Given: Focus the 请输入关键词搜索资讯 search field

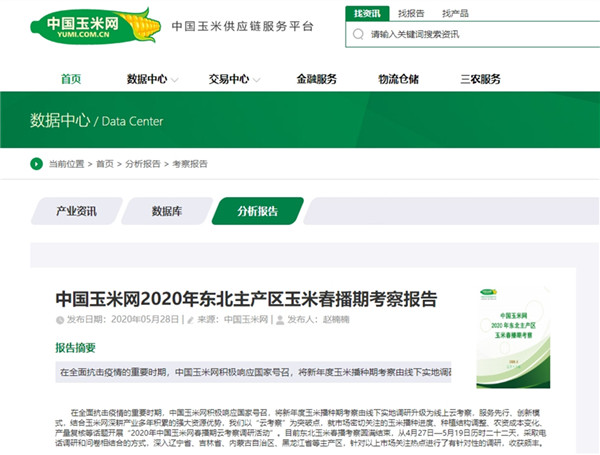Looking at the screenshot, I should click(x=473, y=34).
